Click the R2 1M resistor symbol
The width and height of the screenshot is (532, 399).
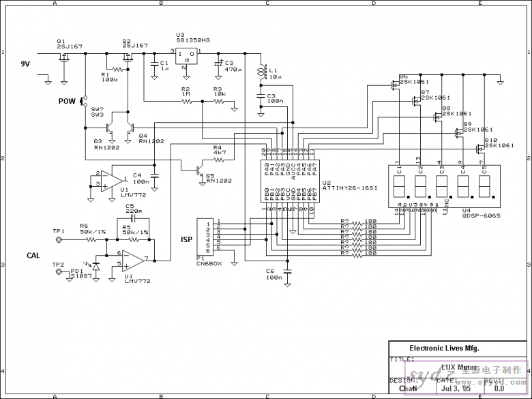[187, 101]
